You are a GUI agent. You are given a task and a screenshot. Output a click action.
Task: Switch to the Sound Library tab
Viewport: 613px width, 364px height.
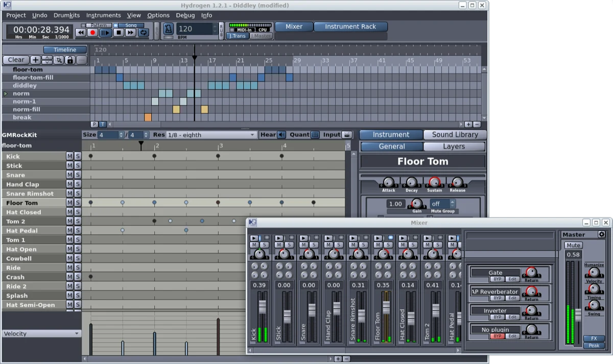455,135
